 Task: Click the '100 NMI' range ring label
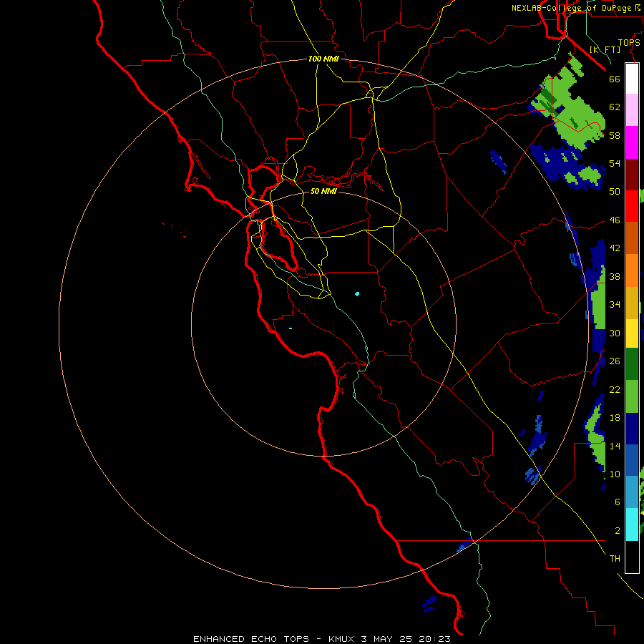point(323,59)
